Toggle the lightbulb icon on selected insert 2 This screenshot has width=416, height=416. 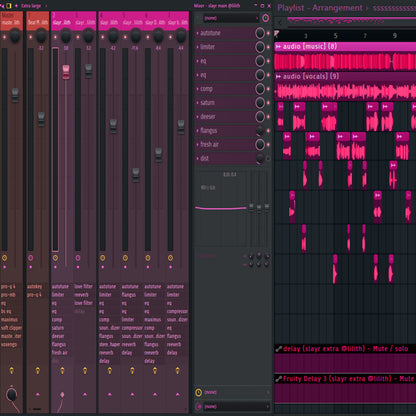click(x=62, y=370)
